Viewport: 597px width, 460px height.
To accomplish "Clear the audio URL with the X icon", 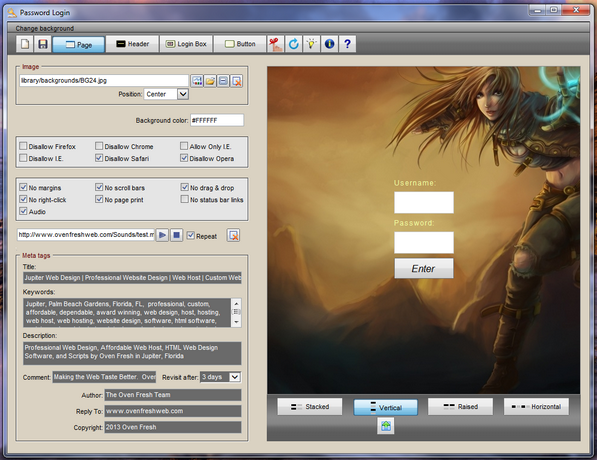I will (233, 235).
